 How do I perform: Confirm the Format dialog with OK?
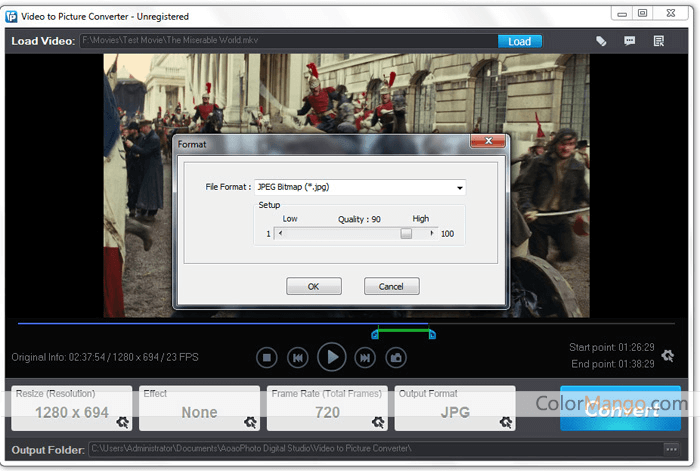(314, 286)
